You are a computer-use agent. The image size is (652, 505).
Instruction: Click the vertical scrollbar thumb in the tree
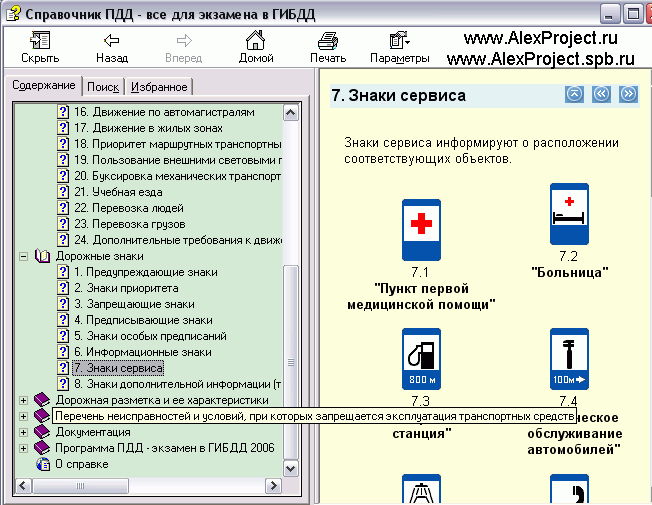coord(291,362)
